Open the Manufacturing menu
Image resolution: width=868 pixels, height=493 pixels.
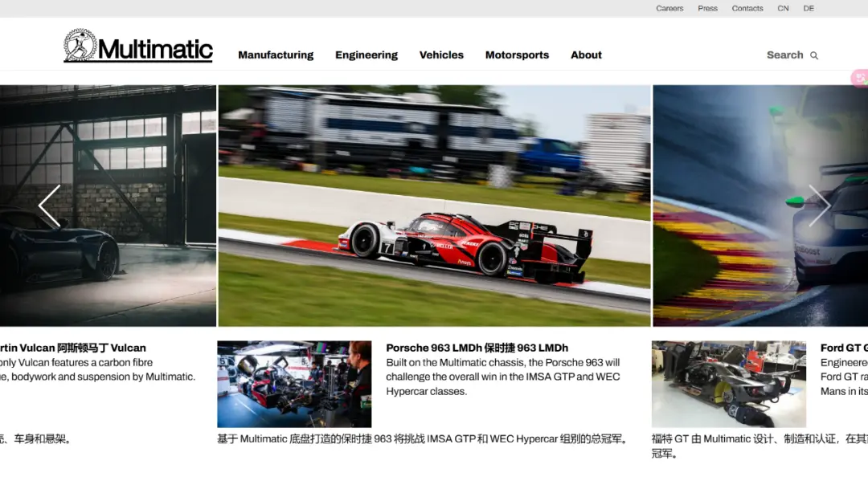click(276, 55)
